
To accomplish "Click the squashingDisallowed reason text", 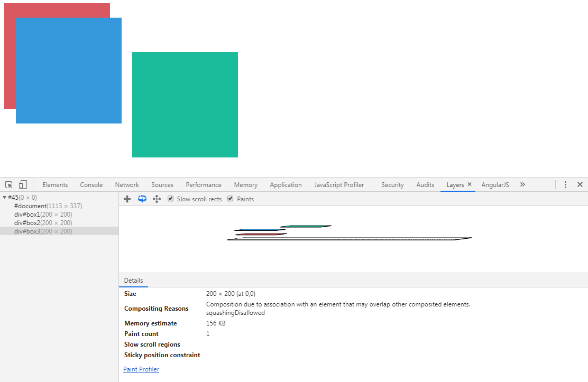I will pyautogui.click(x=235, y=313).
